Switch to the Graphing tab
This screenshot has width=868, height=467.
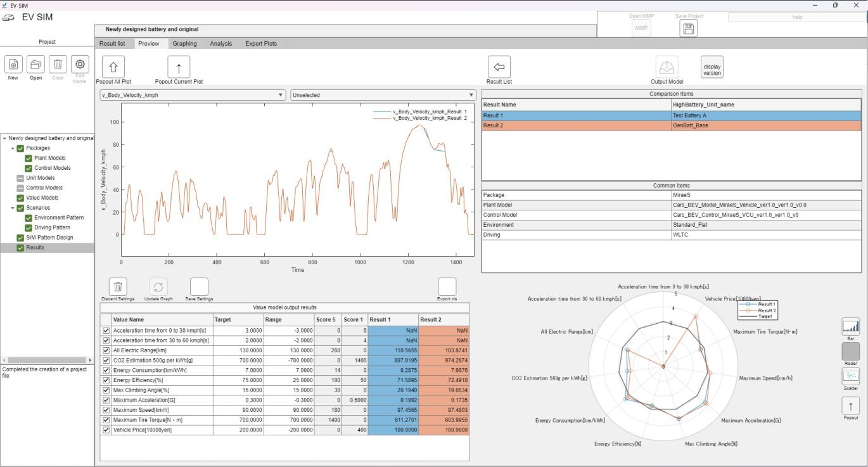click(185, 44)
